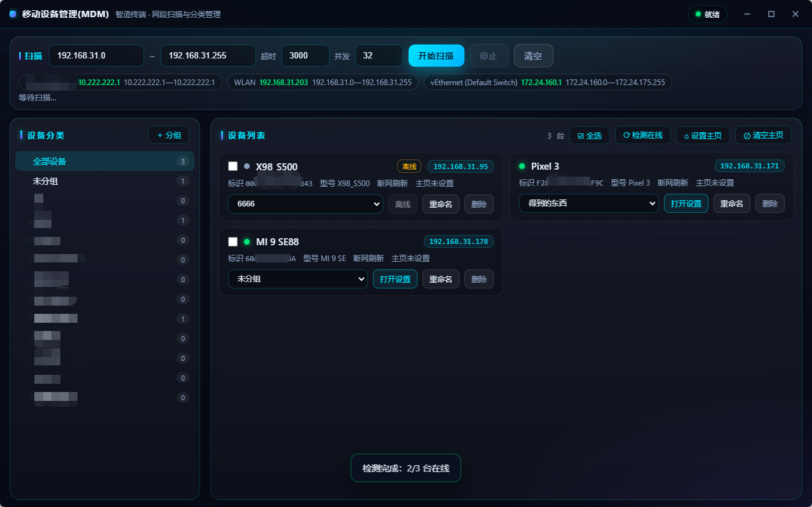The width and height of the screenshot is (812, 507).
Task: Click the IP badge 192.168.31.95
Action: click(x=461, y=166)
